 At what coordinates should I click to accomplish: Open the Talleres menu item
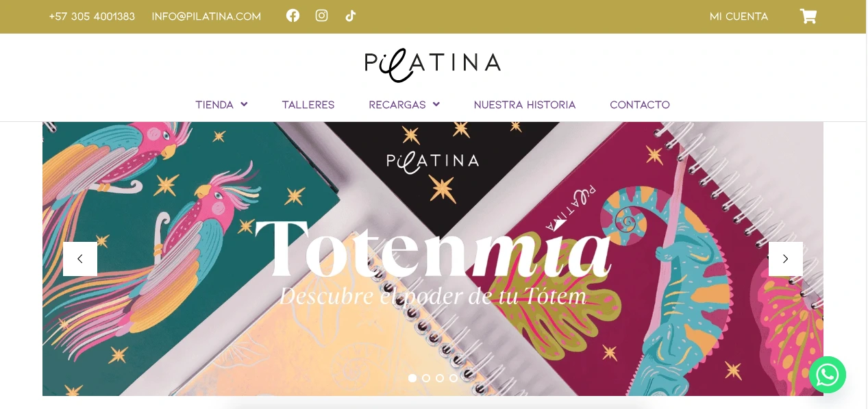tap(308, 105)
